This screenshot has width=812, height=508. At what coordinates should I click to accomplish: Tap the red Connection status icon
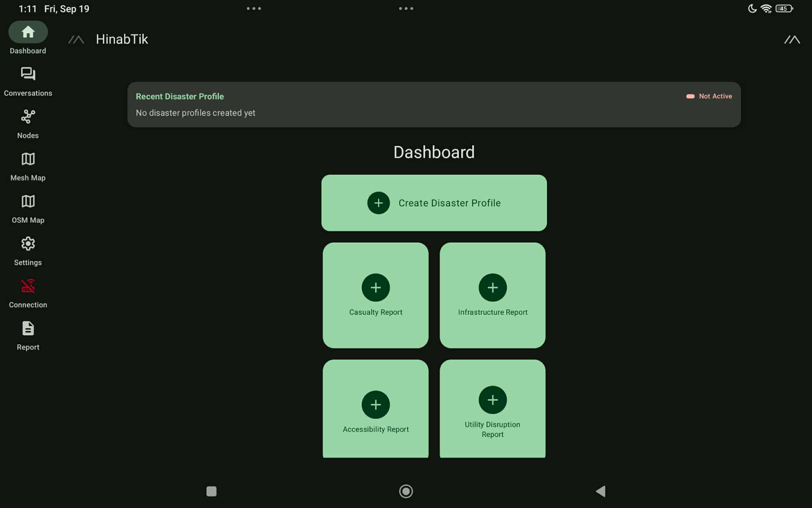point(28,286)
